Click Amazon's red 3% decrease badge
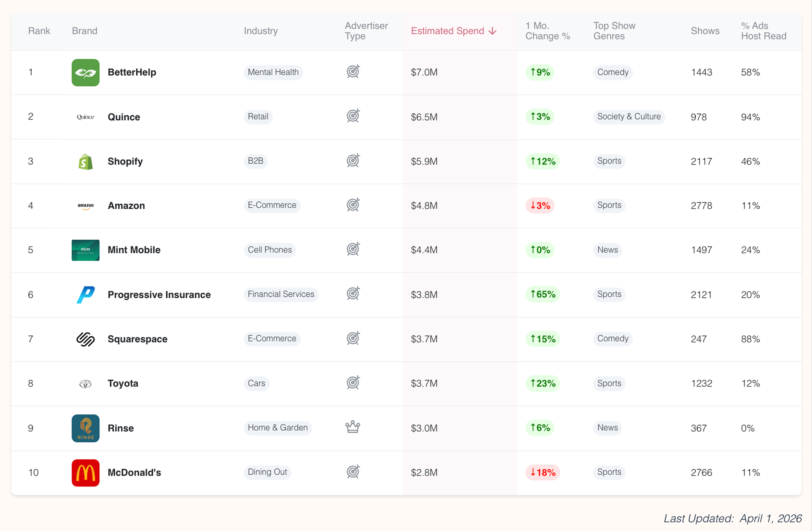 pyautogui.click(x=540, y=206)
